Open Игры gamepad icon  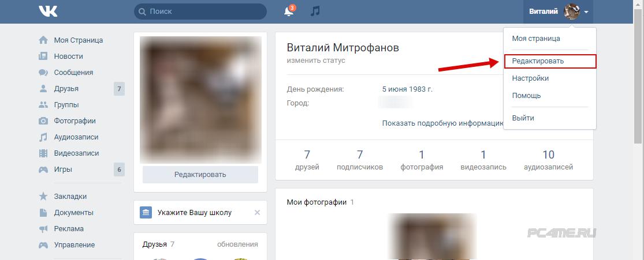[x=43, y=169]
